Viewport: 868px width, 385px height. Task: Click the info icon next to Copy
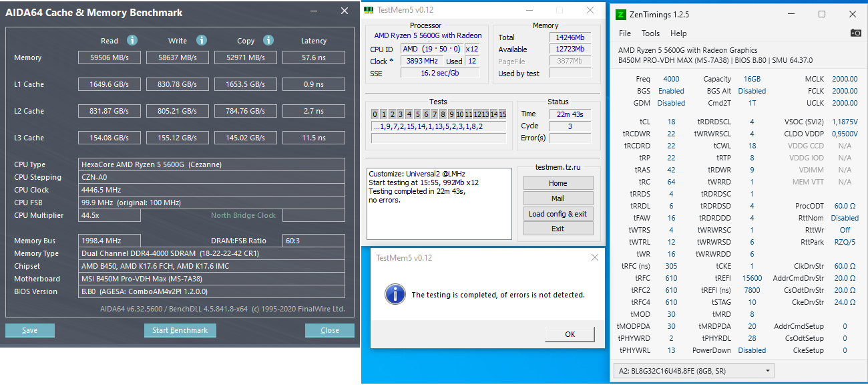click(268, 40)
